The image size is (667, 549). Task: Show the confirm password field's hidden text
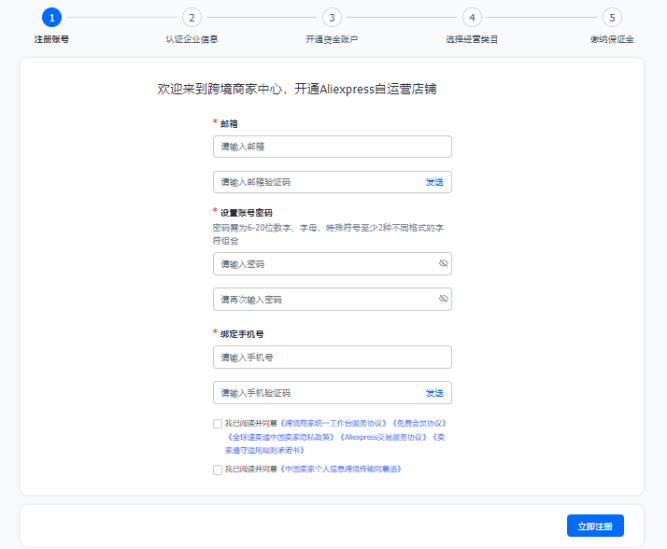[443, 299]
